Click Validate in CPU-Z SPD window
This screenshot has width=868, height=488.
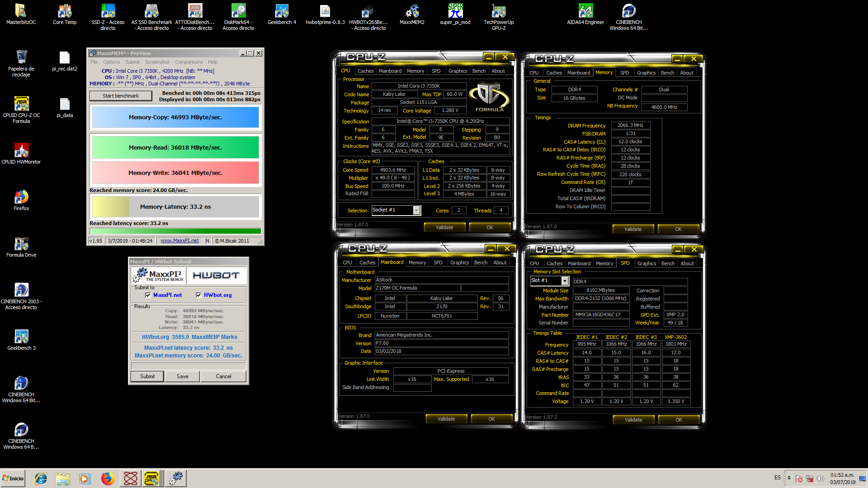[x=633, y=420]
